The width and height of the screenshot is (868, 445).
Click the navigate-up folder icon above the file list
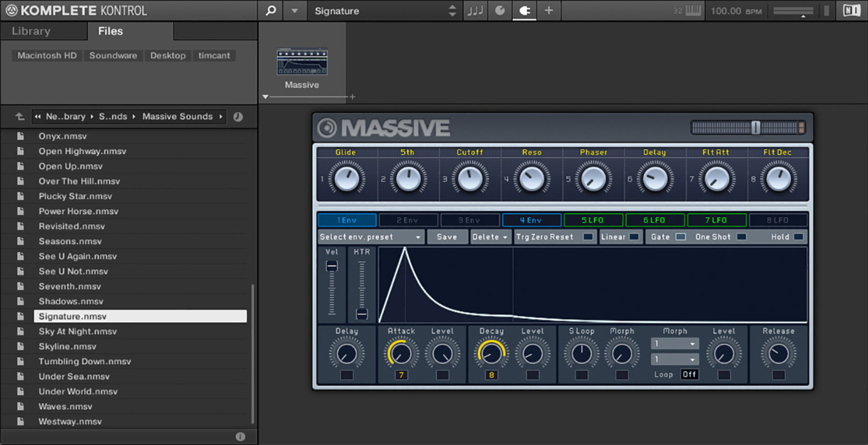tap(19, 116)
